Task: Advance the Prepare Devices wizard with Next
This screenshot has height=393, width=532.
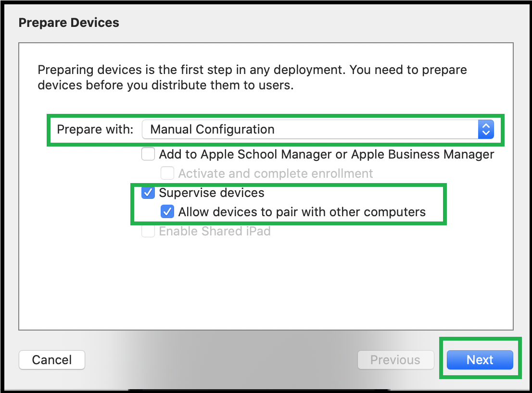Action: click(x=480, y=359)
